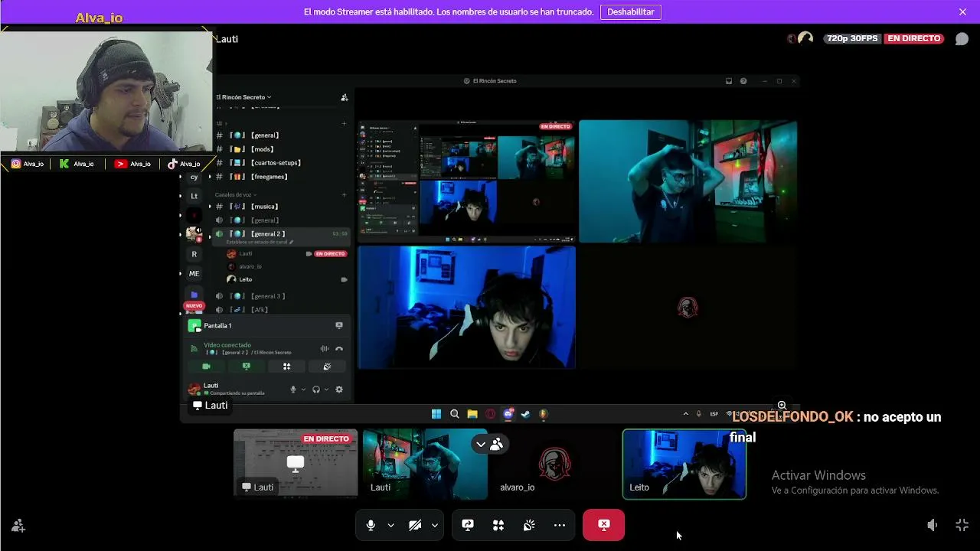Expand the El Rincón Secreto server name dropdown
This screenshot has height=551, width=980.
point(244,97)
